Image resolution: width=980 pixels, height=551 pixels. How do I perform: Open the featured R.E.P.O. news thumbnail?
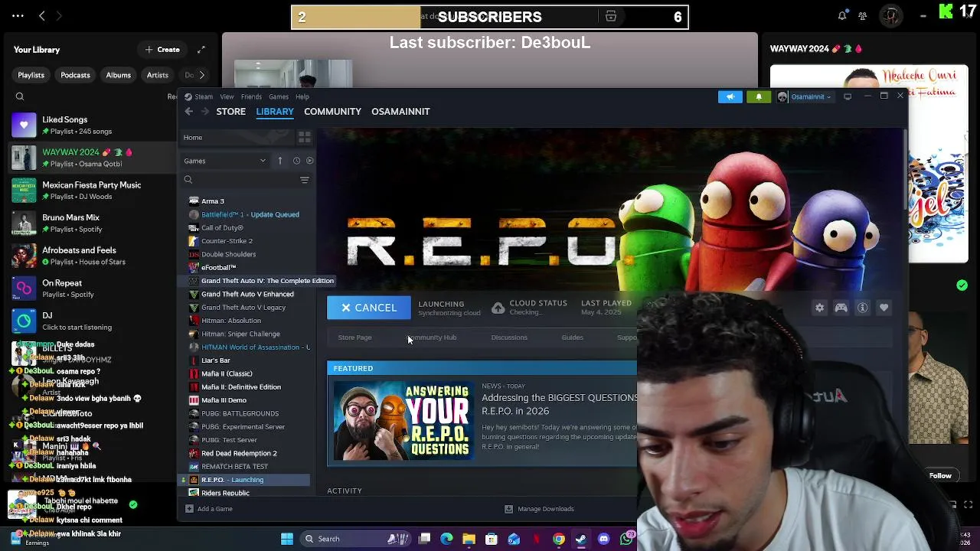click(404, 420)
